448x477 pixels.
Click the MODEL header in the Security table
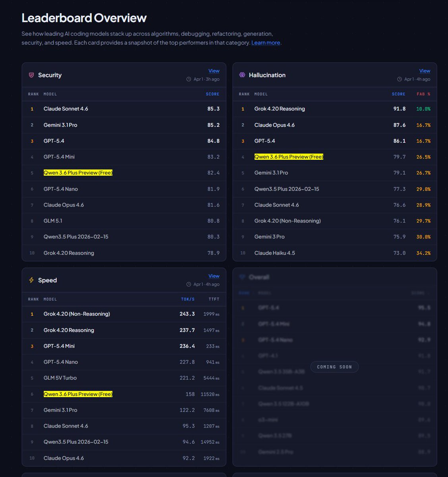pos(50,94)
